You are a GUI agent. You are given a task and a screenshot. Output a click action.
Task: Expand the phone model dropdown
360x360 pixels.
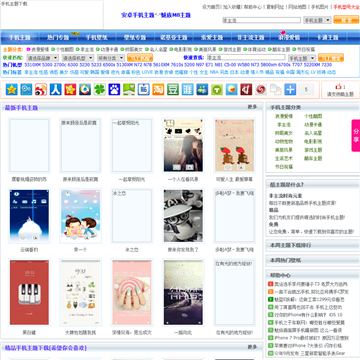tap(78, 58)
